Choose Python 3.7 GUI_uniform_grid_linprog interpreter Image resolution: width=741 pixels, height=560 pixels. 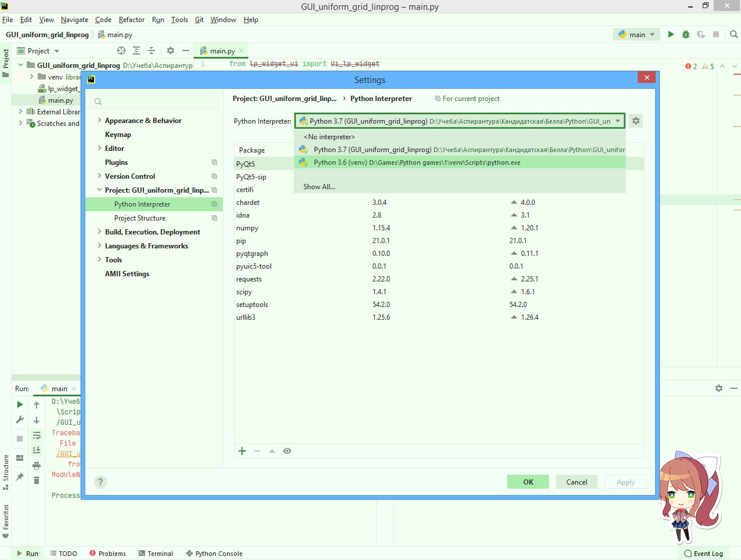click(x=460, y=150)
